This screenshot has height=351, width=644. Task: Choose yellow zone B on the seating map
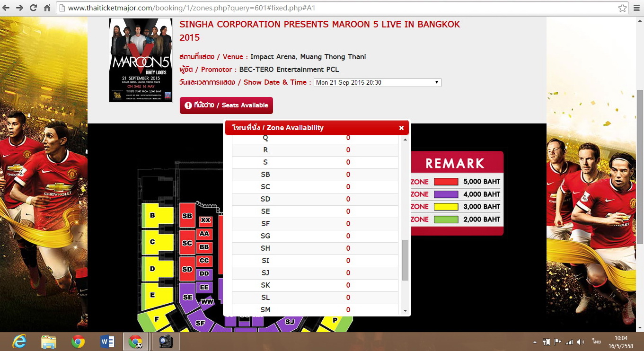pyautogui.click(x=158, y=216)
